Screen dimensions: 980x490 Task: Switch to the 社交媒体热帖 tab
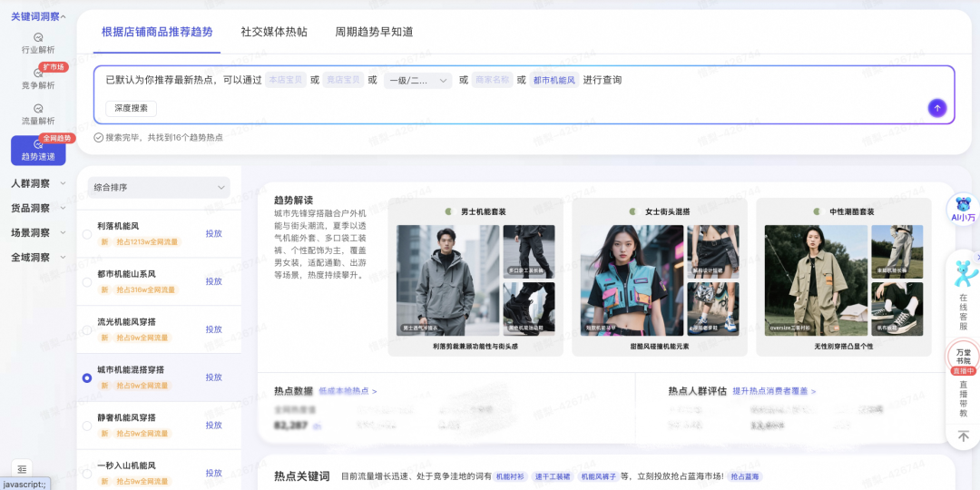click(274, 32)
